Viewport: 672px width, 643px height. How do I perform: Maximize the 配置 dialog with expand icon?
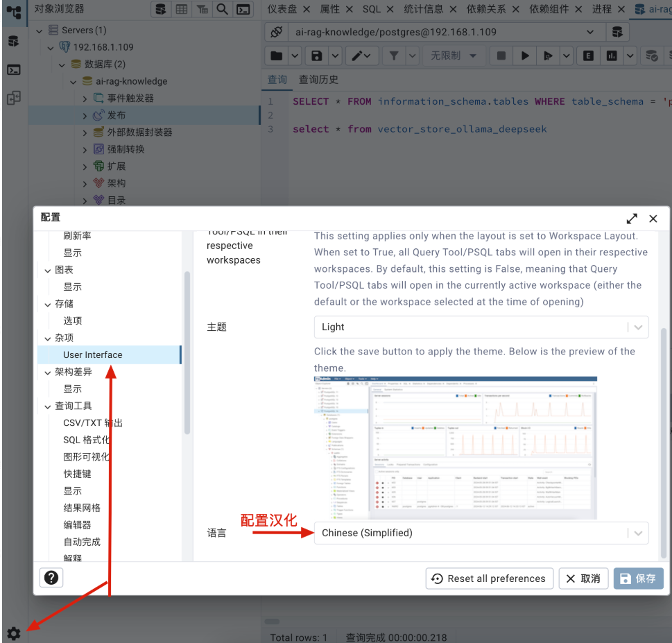[632, 218]
